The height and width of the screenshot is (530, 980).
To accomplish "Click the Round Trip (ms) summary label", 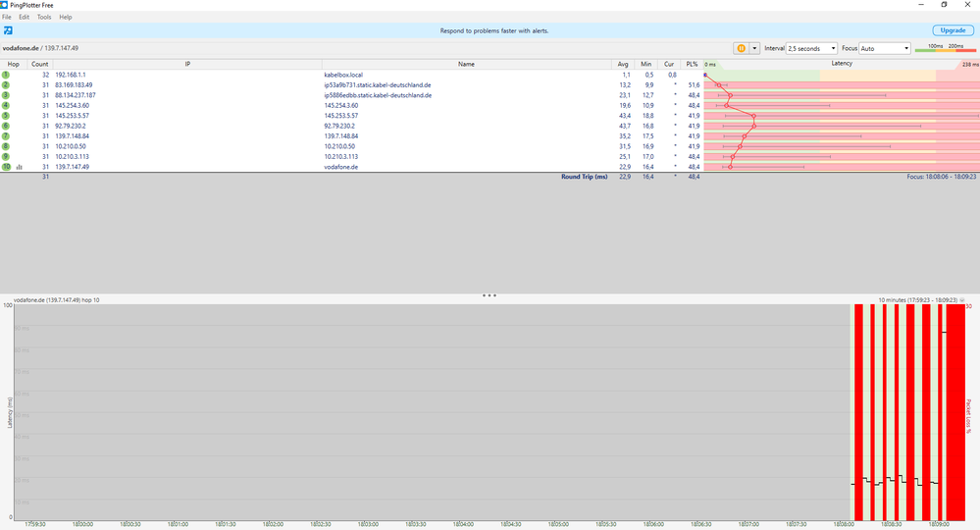I will 584,177.
